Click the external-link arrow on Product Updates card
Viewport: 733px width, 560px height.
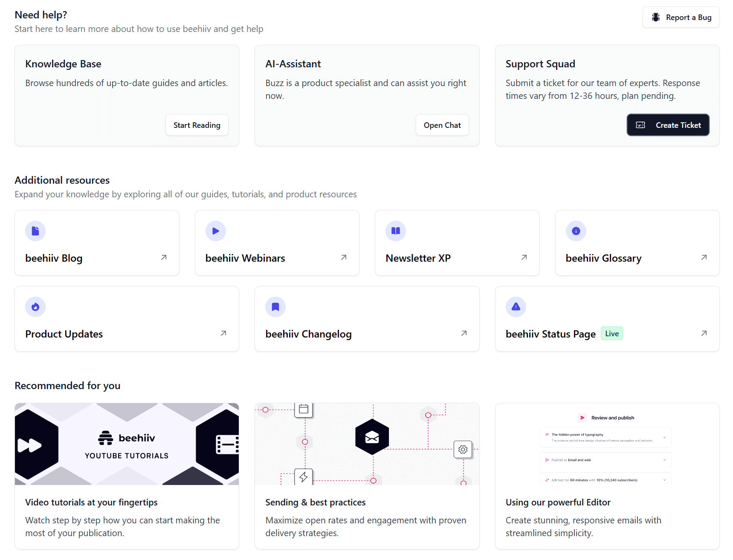223,334
